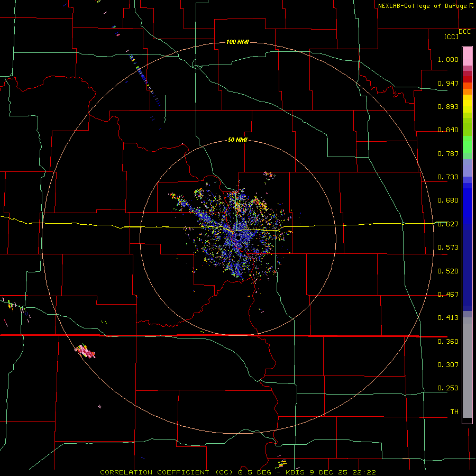The image size is (476, 476).
Task: Click the NEXLAB-College of DuPage header text
Action: click(x=422, y=6)
